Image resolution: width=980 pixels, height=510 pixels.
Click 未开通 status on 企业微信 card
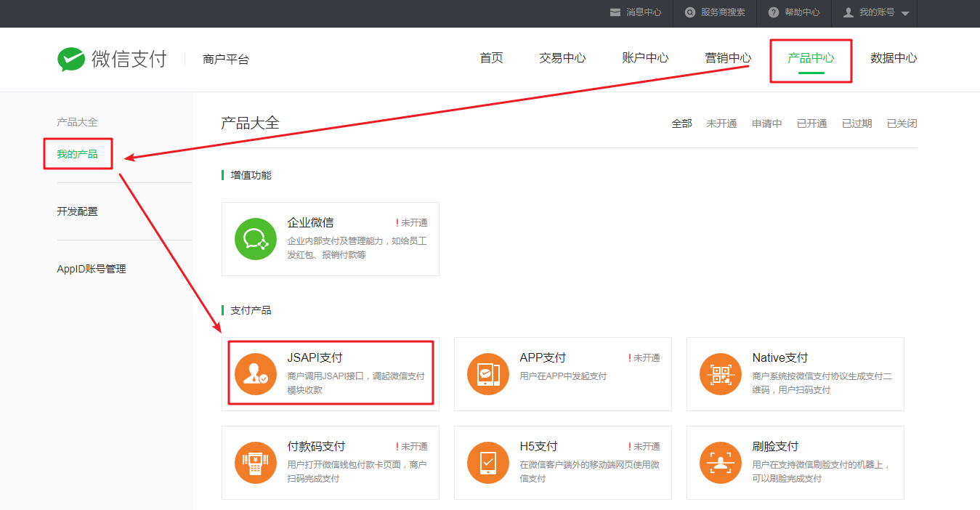click(414, 223)
